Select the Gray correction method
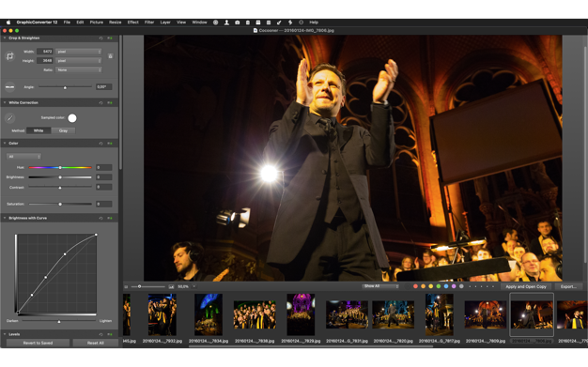The image size is (588, 367). coord(63,130)
